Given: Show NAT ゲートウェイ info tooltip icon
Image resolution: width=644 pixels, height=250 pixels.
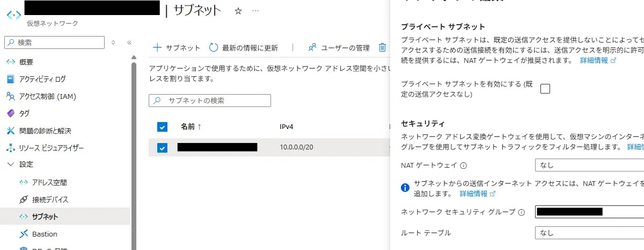Looking at the screenshot, I should tap(463, 166).
